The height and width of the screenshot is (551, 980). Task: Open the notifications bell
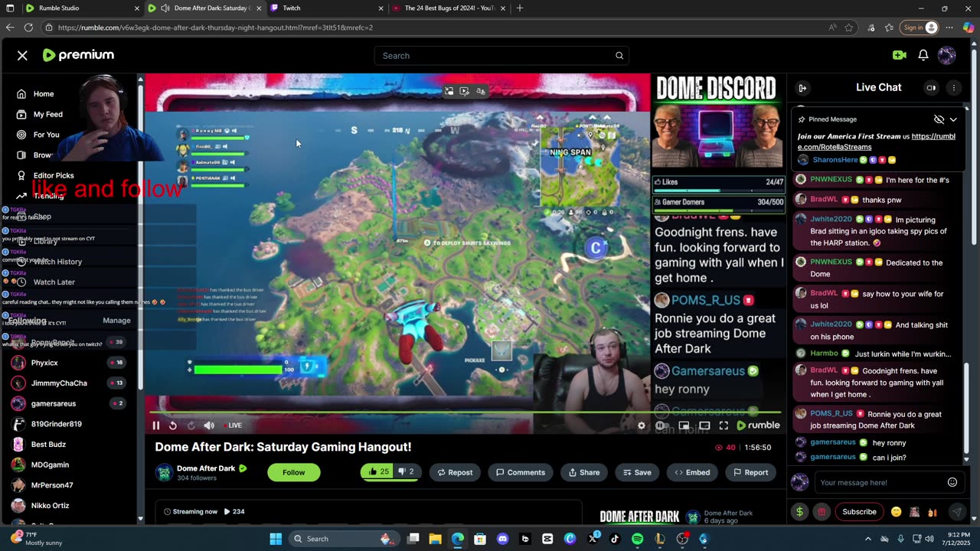[x=923, y=55]
